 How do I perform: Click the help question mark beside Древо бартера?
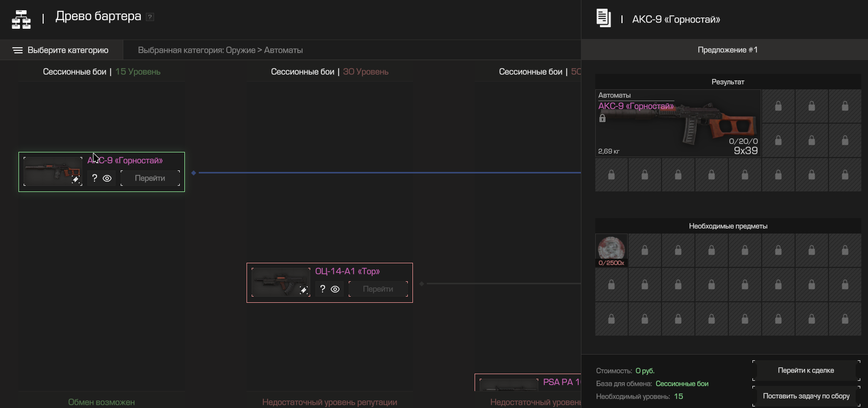click(150, 17)
